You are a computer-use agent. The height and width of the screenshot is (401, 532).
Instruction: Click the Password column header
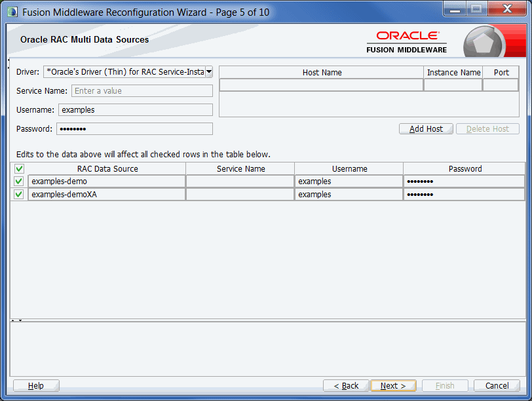(464, 168)
